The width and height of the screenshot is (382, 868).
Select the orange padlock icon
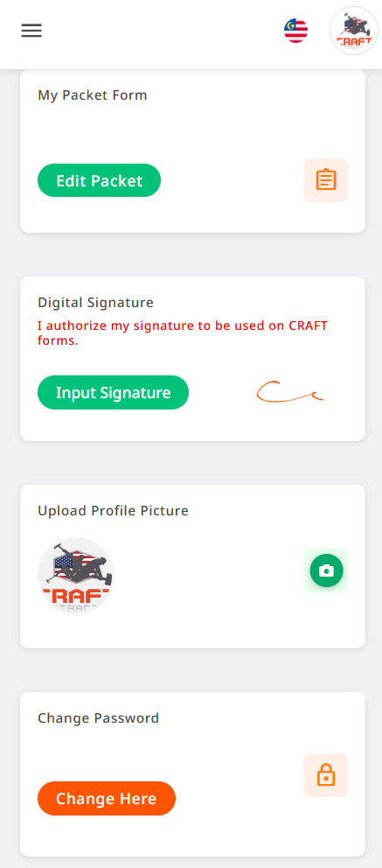[326, 775]
